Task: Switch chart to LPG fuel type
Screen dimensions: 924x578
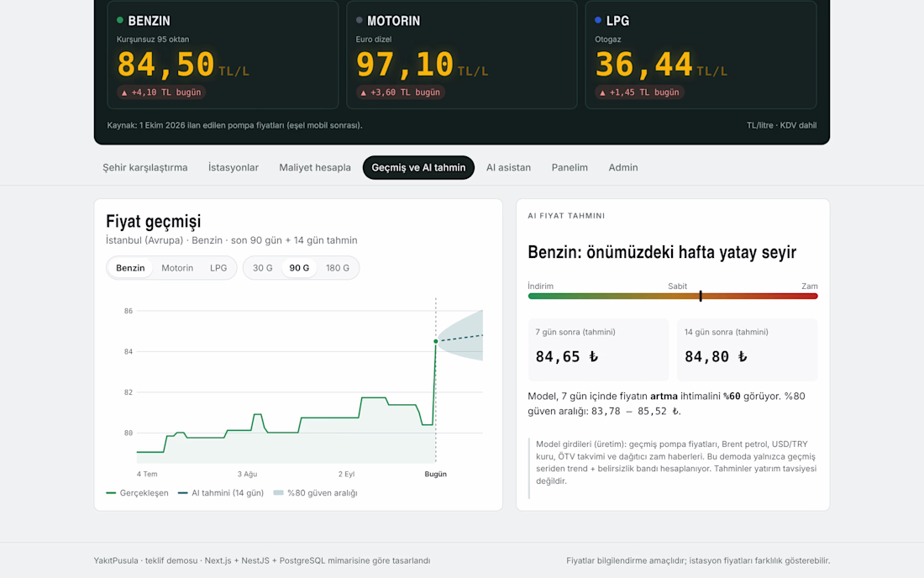Action: point(218,268)
